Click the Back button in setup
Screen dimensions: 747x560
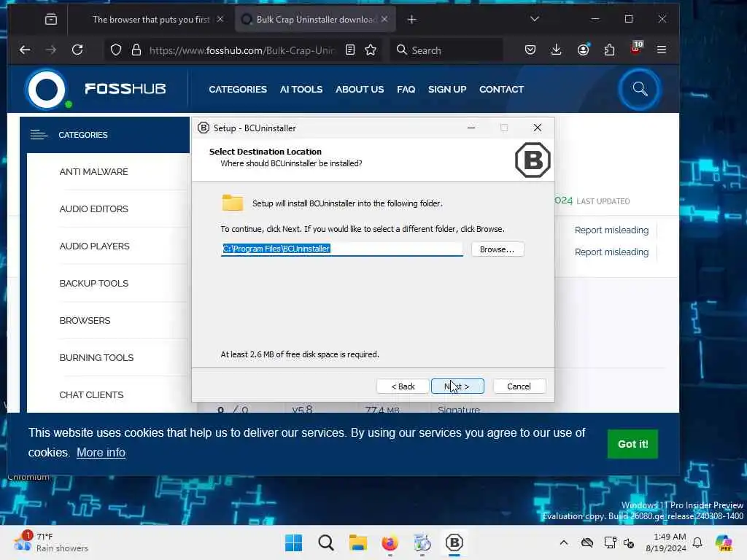point(403,386)
